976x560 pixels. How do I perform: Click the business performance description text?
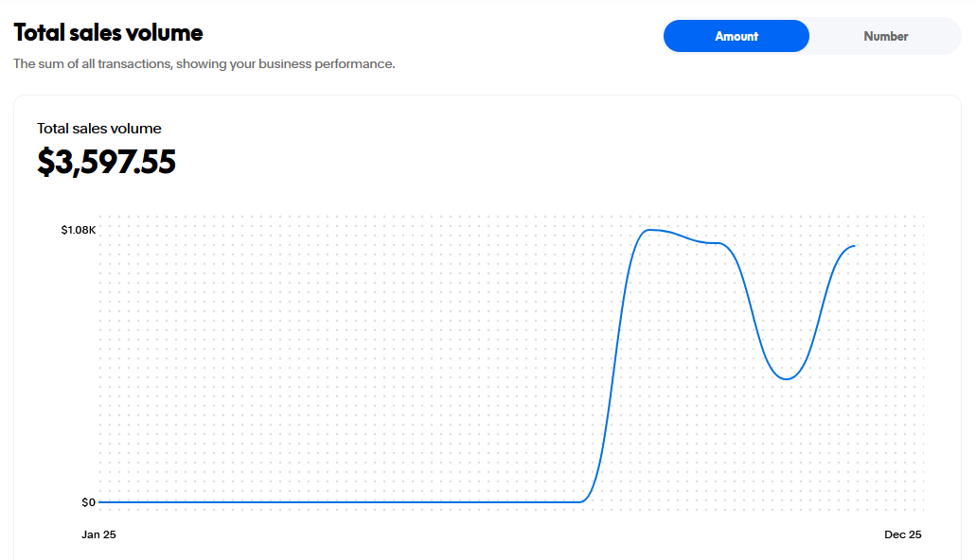[x=204, y=64]
